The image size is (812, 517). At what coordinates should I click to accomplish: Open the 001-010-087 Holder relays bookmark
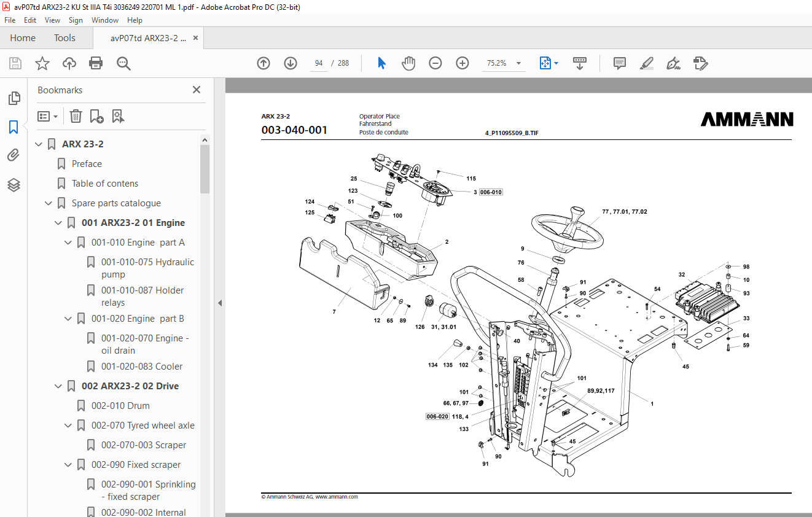coord(142,297)
